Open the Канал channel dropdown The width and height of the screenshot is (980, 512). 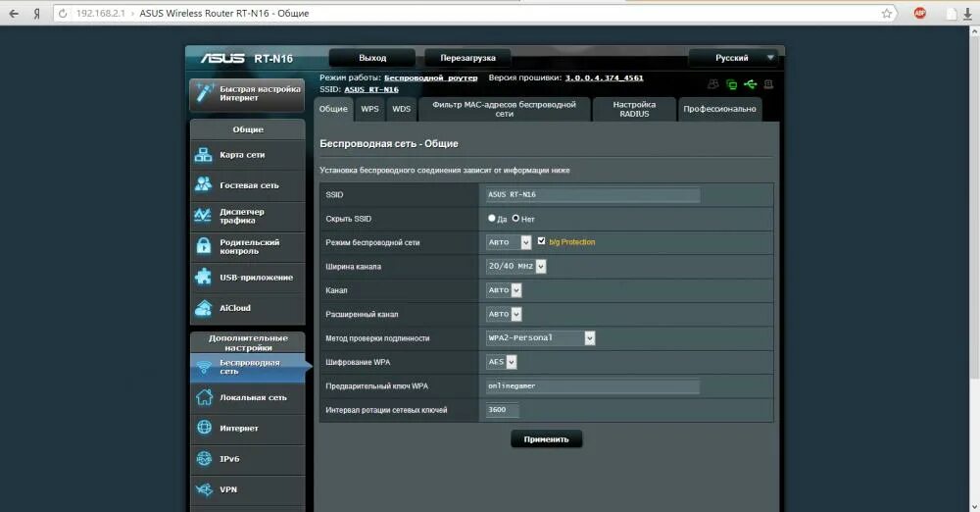[x=504, y=289]
